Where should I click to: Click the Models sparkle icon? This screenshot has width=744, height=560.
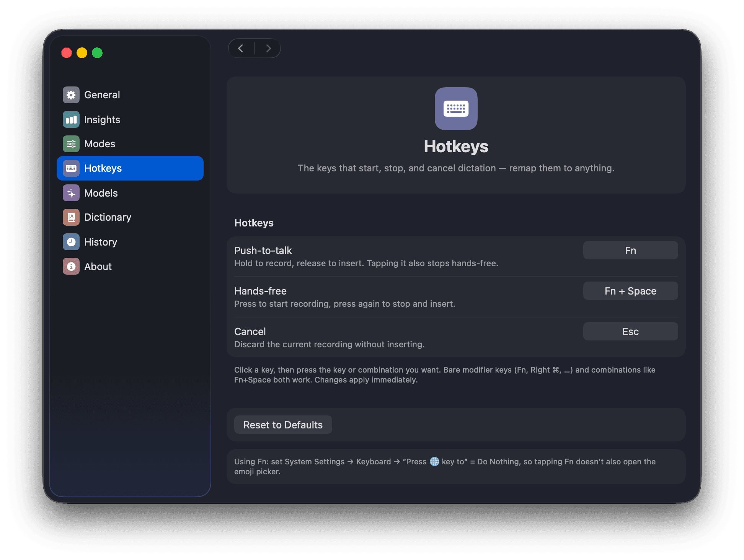point(71,193)
